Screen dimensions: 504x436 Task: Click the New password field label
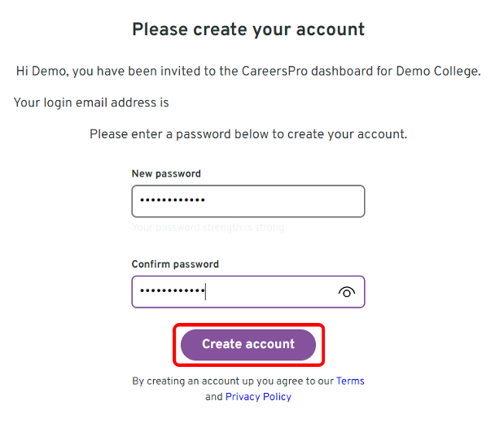166,174
